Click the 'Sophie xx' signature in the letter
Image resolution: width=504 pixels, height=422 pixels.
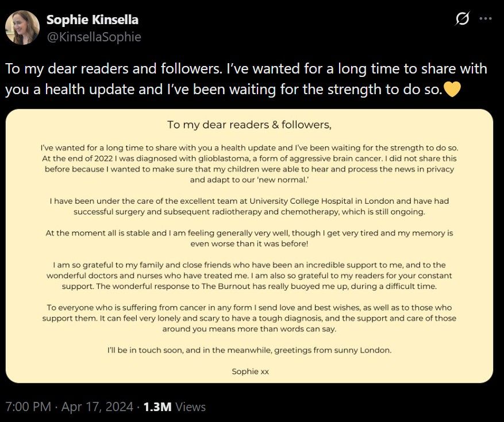(x=249, y=371)
